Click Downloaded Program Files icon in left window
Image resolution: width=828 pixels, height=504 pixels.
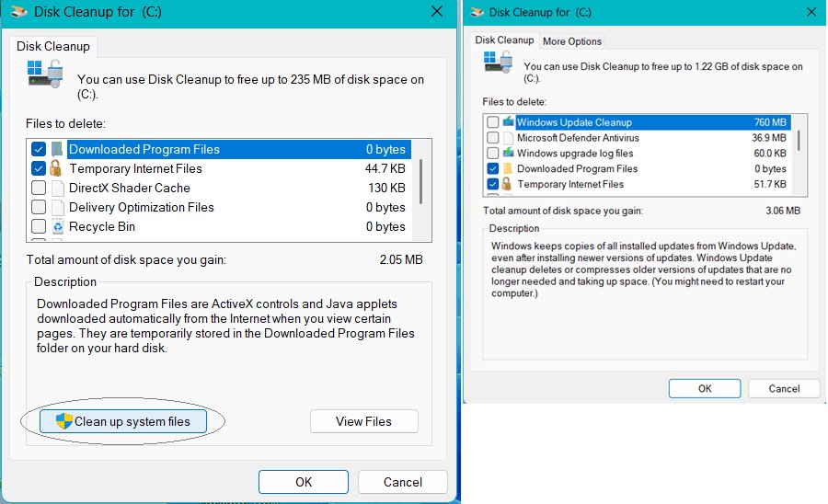pos(57,149)
